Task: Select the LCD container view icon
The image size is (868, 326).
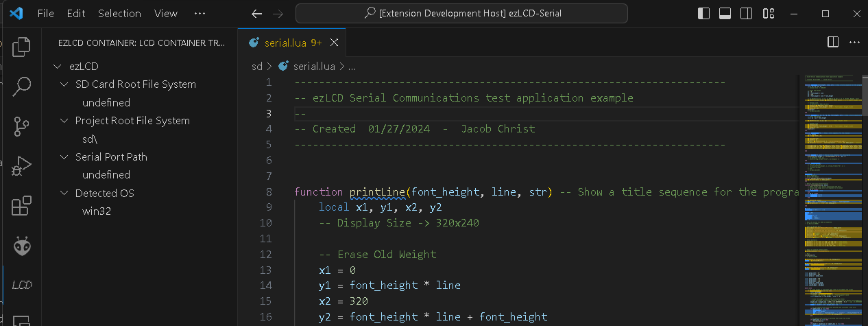Action: [22, 285]
